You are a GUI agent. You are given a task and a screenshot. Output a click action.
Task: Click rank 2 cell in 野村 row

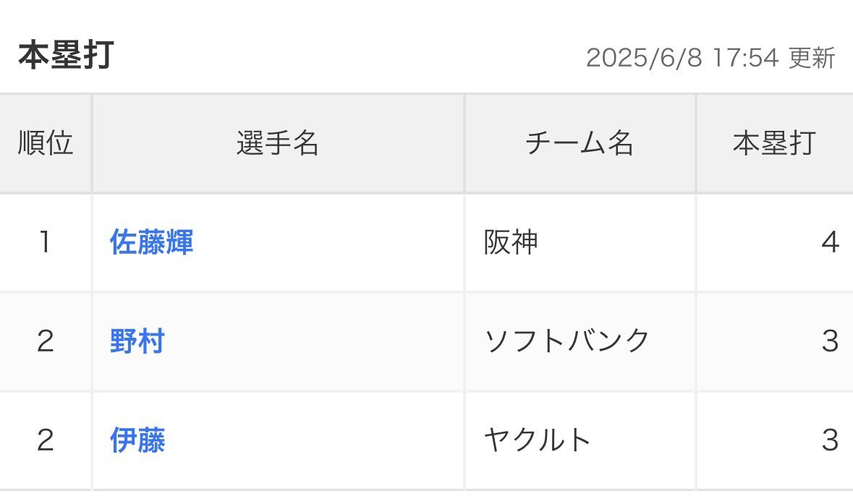(x=45, y=341)
